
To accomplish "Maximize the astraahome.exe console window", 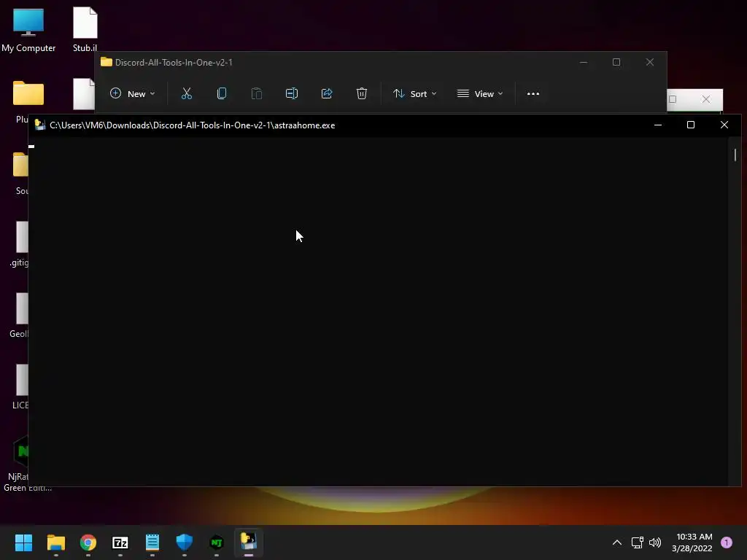I will (x=691, y=125).
